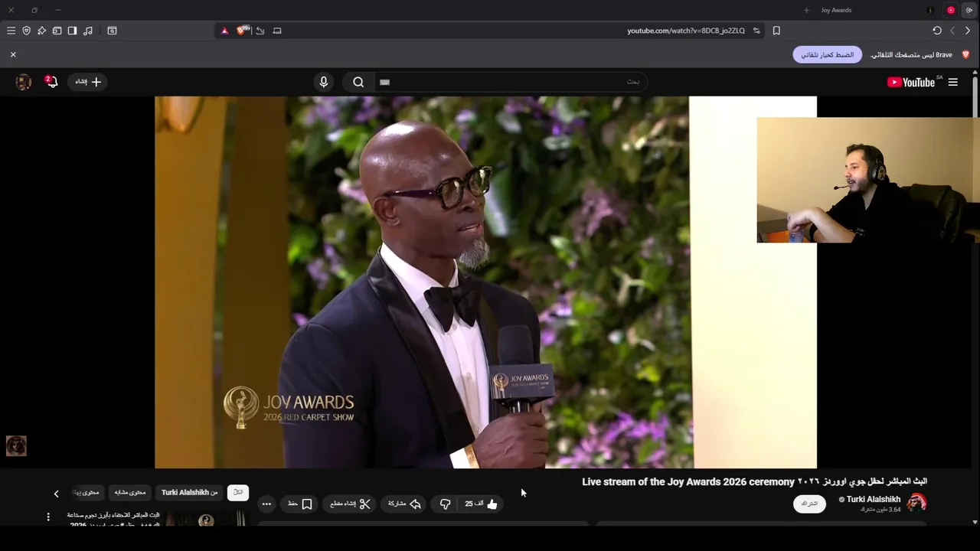Open a new tab with plus button
980x551 pixels.
click(x=806, y=10)
